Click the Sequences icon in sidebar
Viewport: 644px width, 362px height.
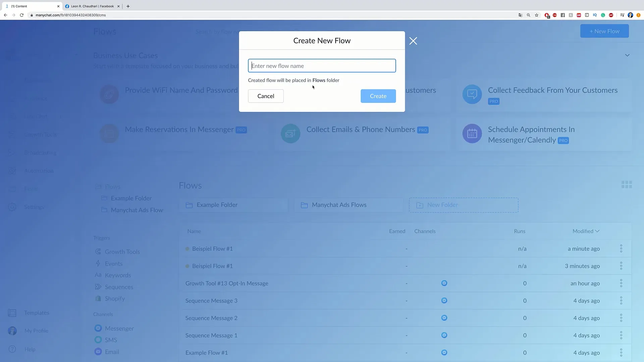(x=98, y=287)
